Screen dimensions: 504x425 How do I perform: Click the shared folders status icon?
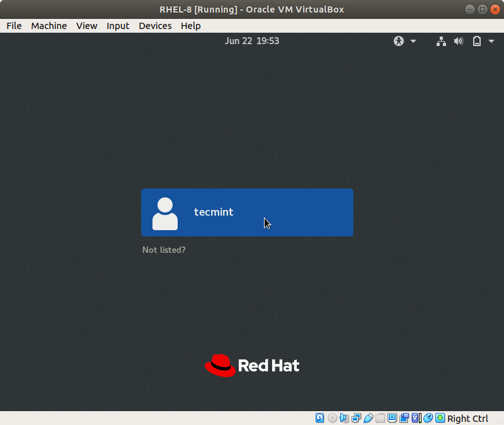tap(380, 418)
